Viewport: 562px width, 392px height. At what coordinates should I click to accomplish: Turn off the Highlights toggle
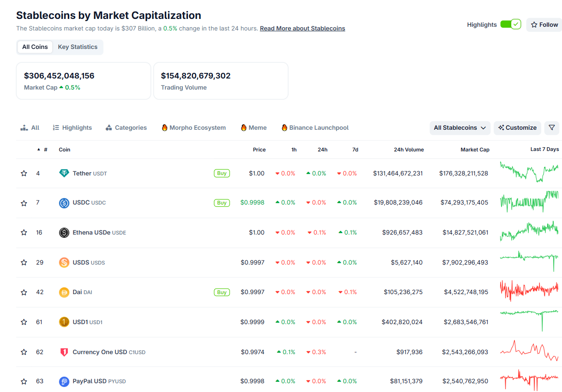click(510, 24)
